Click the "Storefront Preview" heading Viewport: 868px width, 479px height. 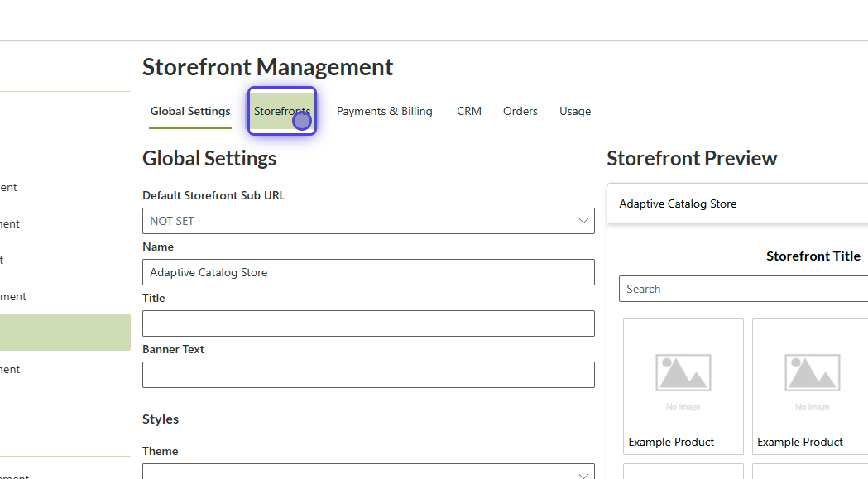click(x=692, y=158)
